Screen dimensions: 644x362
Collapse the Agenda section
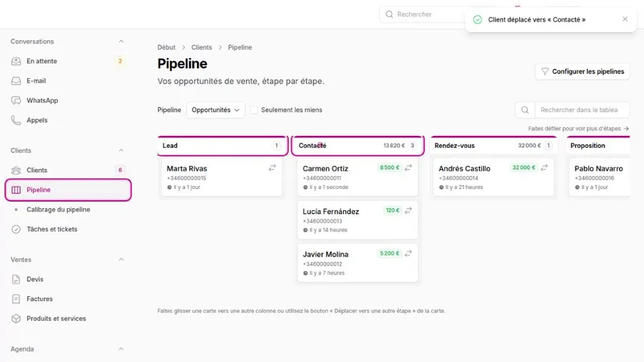(122, 349)
